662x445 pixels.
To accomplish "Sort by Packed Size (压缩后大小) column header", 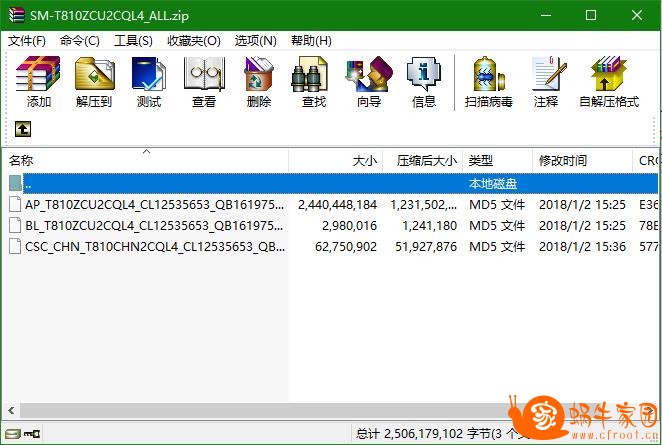I will tap(423, 160).
